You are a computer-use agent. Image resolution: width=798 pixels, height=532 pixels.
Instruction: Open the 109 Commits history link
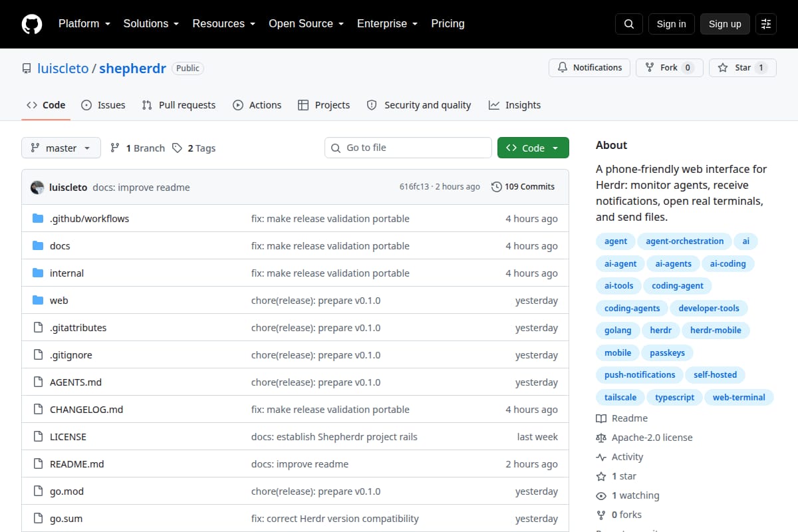523,187
